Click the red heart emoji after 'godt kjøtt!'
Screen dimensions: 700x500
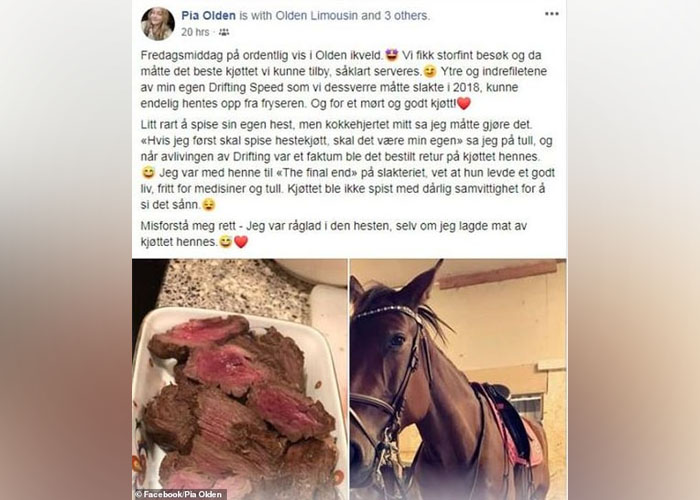click(x=464, y=104)
